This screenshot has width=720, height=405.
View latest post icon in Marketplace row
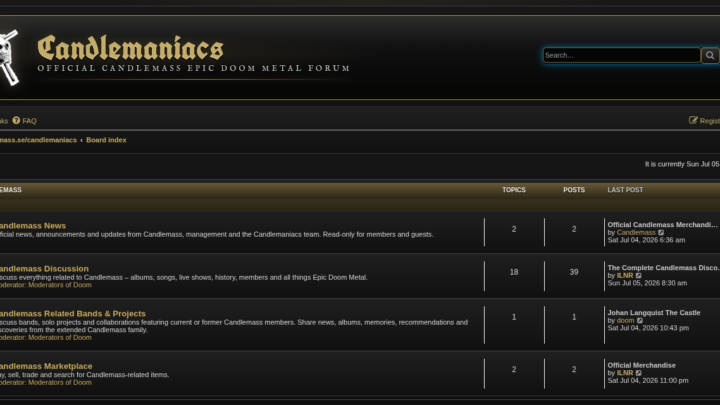(639, 373)
